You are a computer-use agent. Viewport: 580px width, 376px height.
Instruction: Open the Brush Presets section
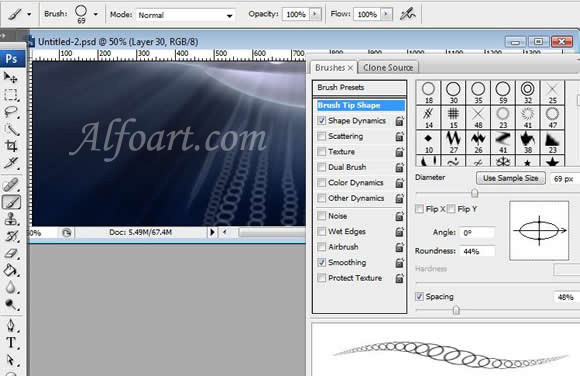coord(359,88)
